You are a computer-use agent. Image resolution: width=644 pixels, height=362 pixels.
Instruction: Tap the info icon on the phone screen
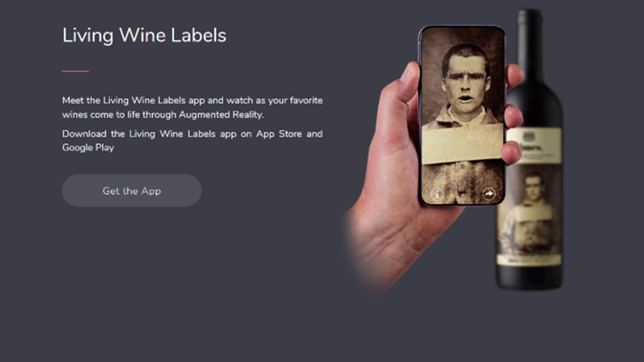coord(437,194)
